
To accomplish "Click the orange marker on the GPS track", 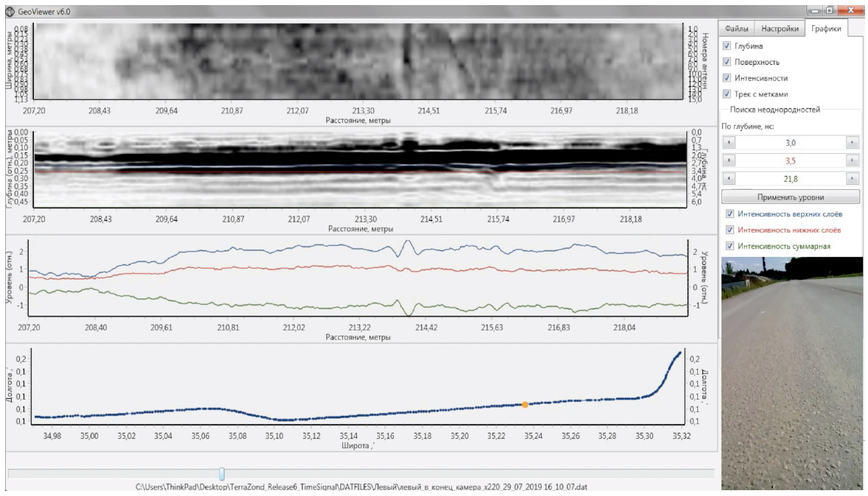I will pos(525,405).
